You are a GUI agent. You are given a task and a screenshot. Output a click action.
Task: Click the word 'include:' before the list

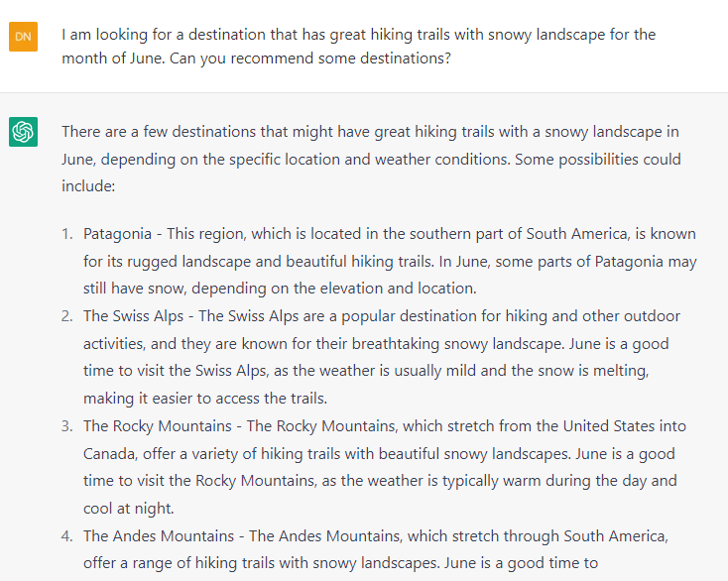88,186
